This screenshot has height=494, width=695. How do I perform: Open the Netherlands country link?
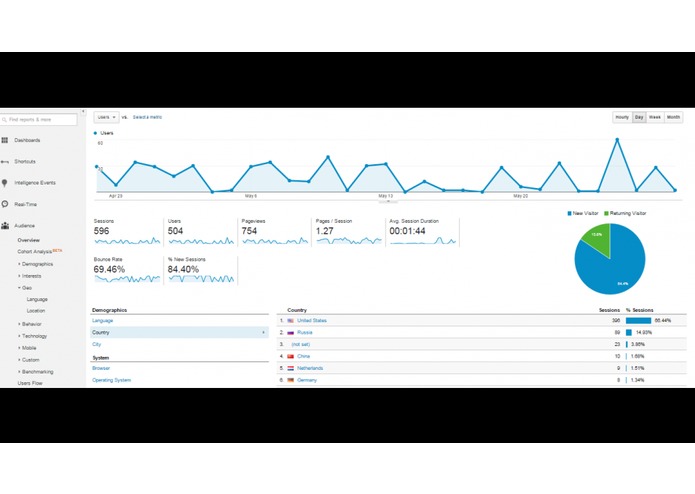click(310, 368)
